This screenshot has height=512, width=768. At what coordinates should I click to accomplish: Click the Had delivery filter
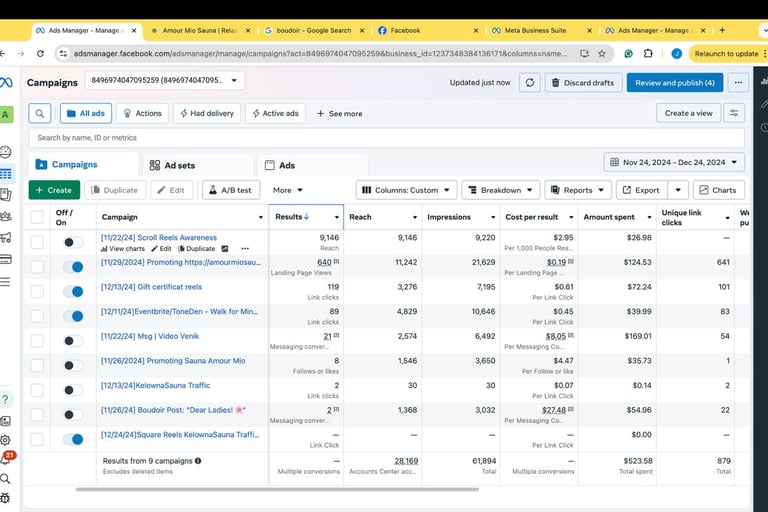pos(207,113)
